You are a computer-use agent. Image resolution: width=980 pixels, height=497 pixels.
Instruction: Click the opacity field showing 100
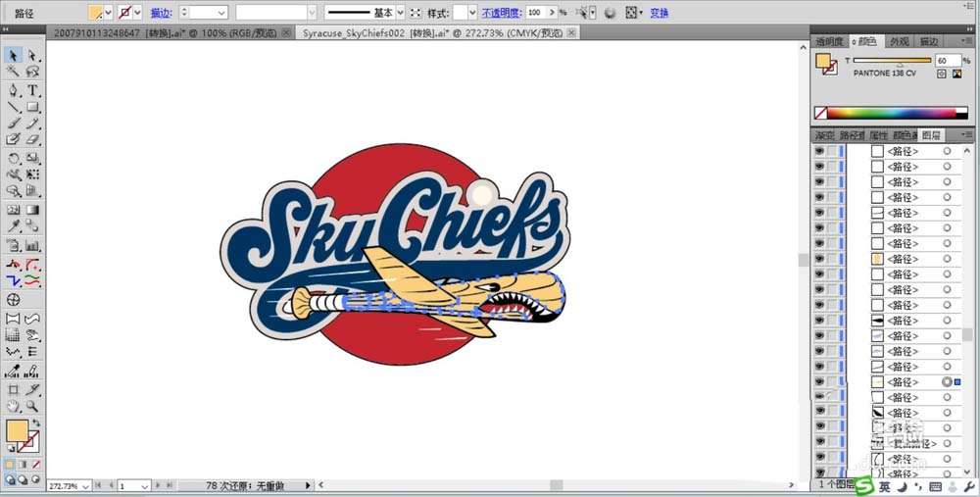pos(536,13)
